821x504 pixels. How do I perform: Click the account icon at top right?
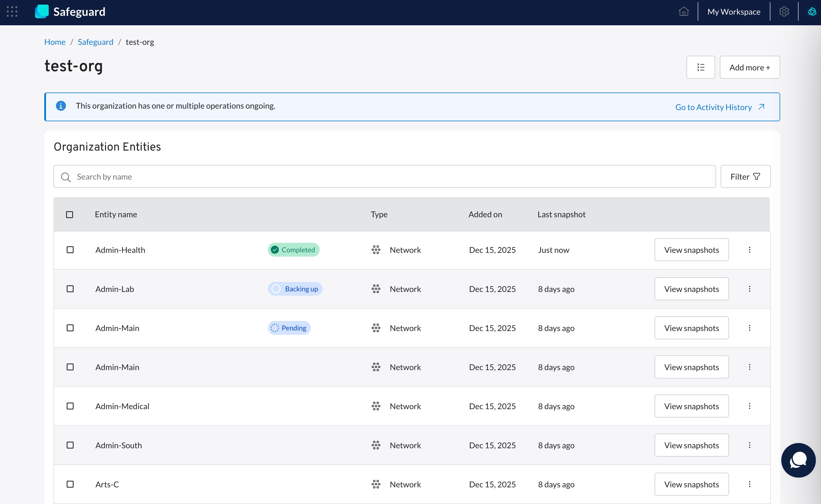812,12
